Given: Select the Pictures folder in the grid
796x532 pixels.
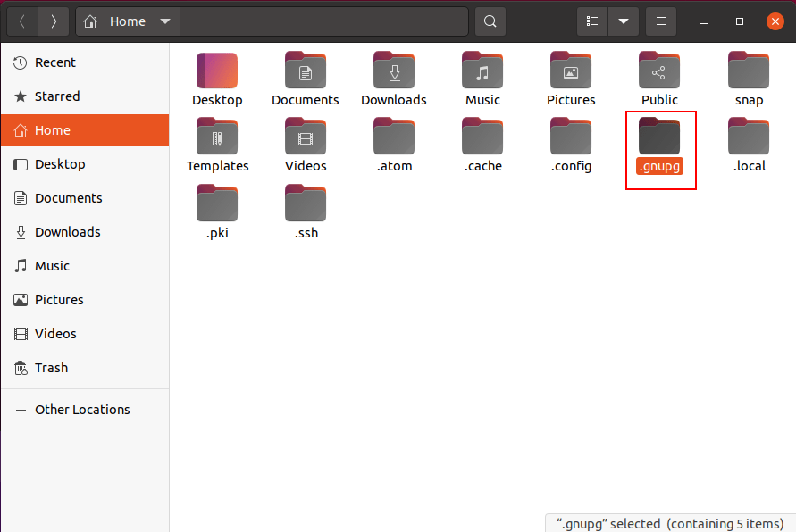Looking at the screenshot, I should (571, 71).
